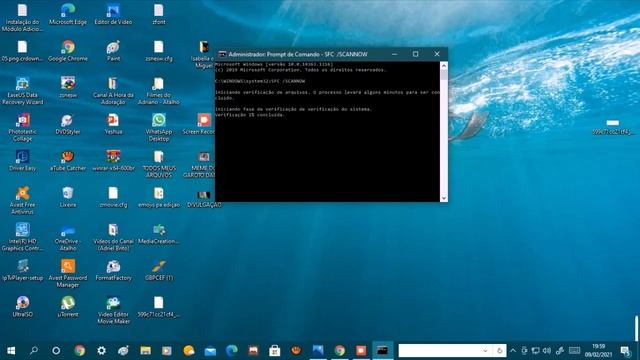Screen dimensions: 640x360
Task: Expand the taskbar address bar dropdown
Action: [x=485, y=351]
